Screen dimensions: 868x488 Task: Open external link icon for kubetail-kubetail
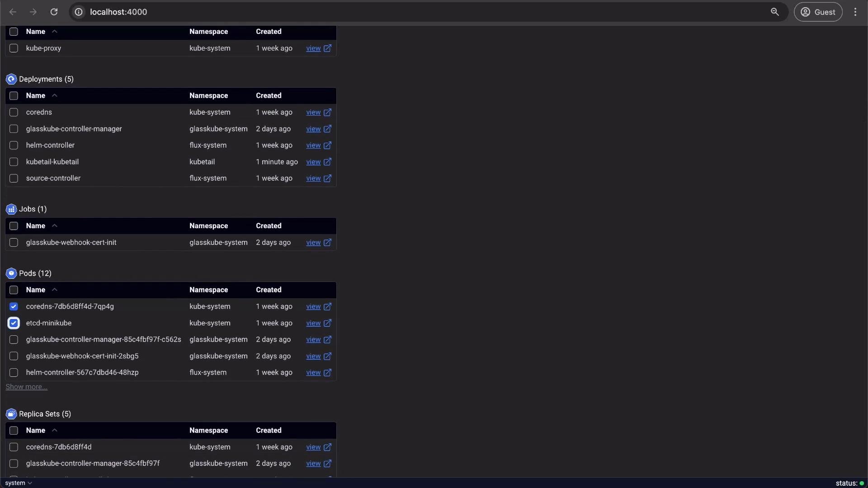[328, 162]
